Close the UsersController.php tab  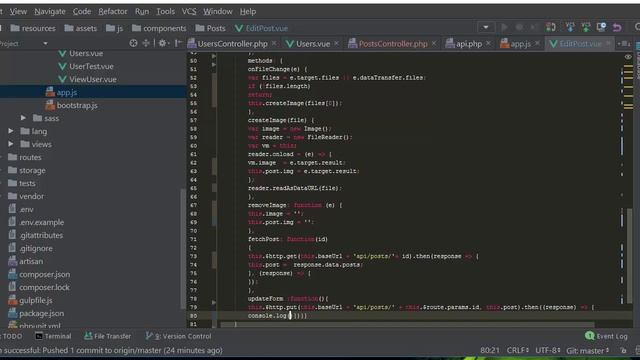pos(274,43)
